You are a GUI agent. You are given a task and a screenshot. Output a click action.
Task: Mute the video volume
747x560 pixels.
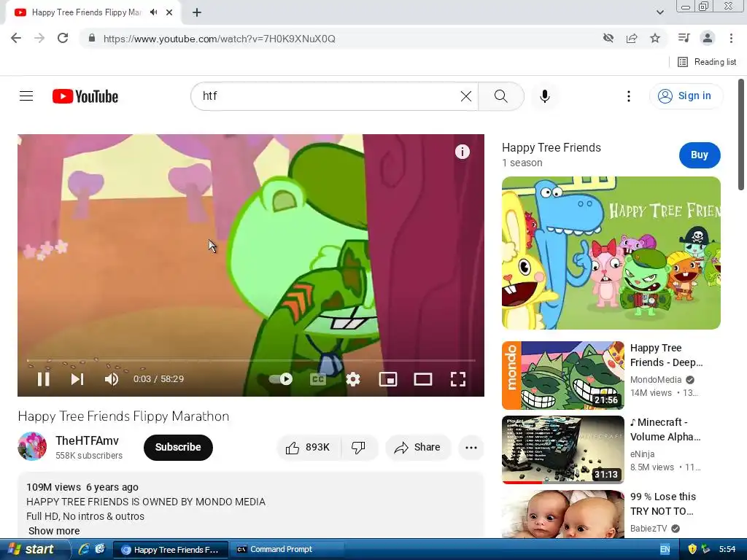click(x=112, y=379)
